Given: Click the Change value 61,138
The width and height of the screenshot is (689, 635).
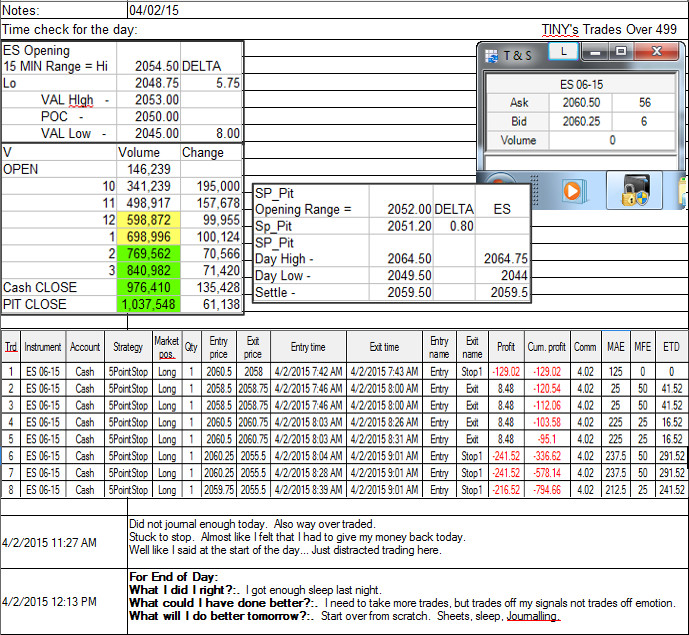Looking at the screenshot, I should click(x=221, y=304).
